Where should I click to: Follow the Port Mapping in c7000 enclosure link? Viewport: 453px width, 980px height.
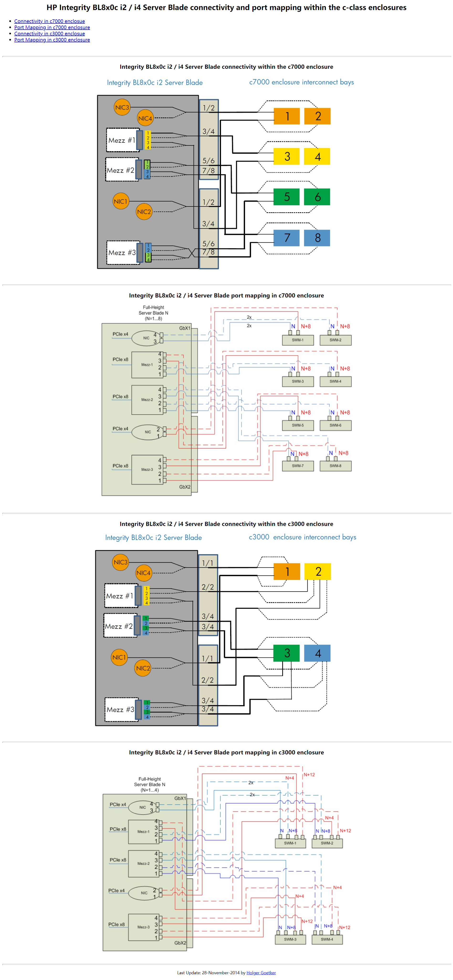point(52,27)
